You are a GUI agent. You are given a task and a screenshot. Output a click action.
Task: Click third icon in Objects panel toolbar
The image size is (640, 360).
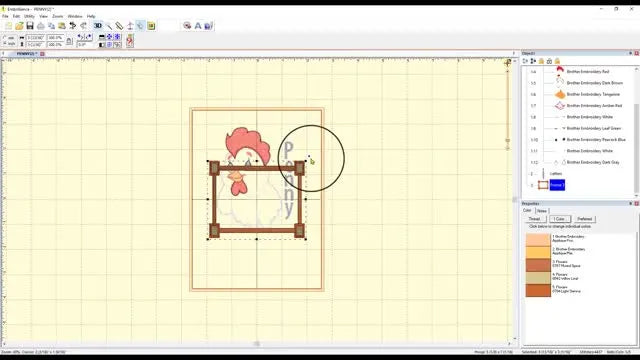tap(541, 61)
